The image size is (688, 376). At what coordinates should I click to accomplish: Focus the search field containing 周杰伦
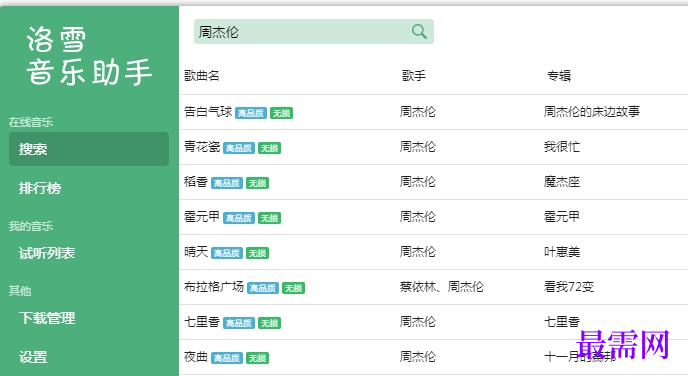coord(314,32)
